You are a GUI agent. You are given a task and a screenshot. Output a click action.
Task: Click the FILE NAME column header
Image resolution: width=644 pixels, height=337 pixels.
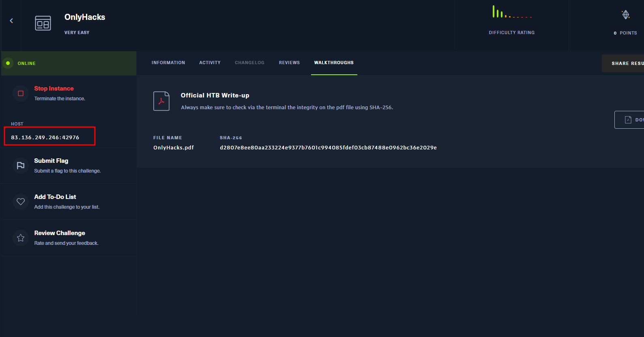[x=167, y=138]
